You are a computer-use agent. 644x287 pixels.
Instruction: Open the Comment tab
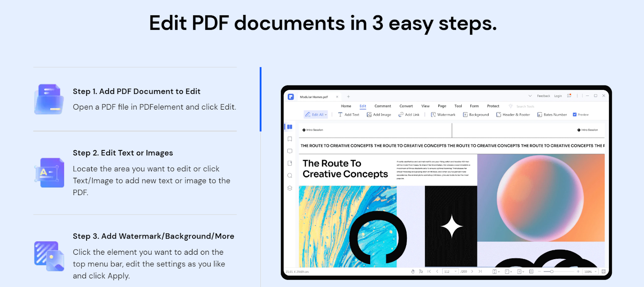[383, 106]
